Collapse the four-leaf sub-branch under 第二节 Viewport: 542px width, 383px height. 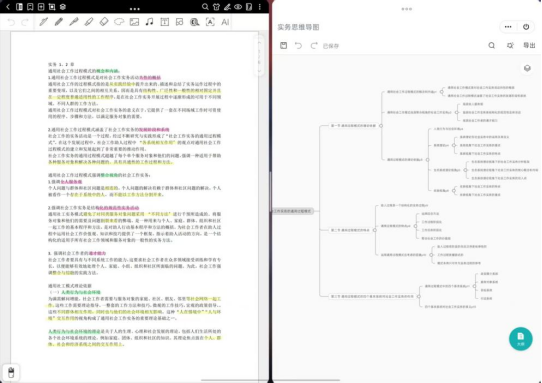click(415, 226)
